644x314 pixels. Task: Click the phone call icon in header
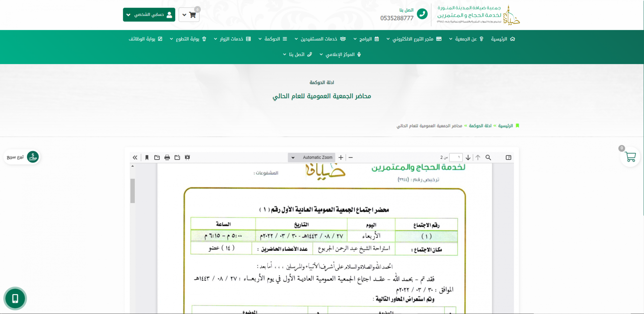pos(422,14)
